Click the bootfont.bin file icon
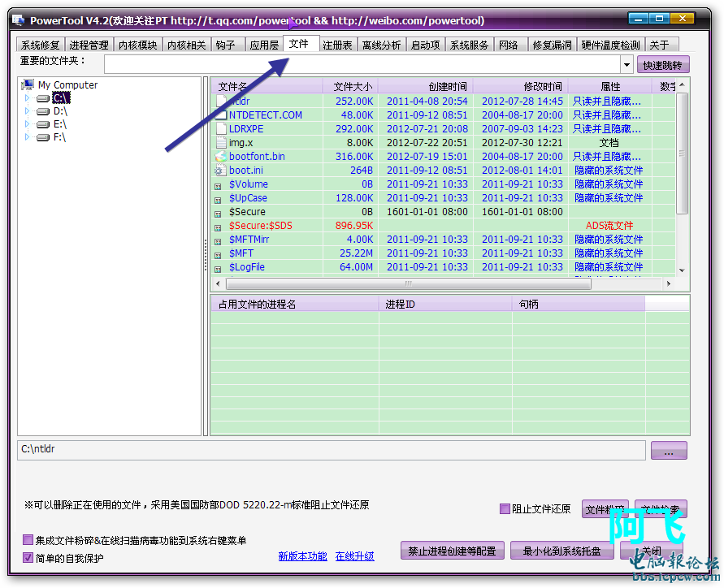Viewport: 724px width, 588px height. point(221,157)
